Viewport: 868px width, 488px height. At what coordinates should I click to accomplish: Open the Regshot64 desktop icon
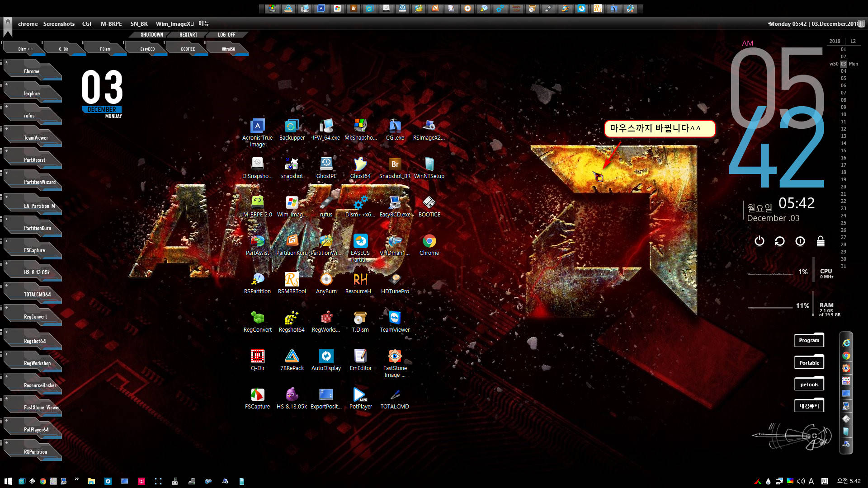pos(292,322)
